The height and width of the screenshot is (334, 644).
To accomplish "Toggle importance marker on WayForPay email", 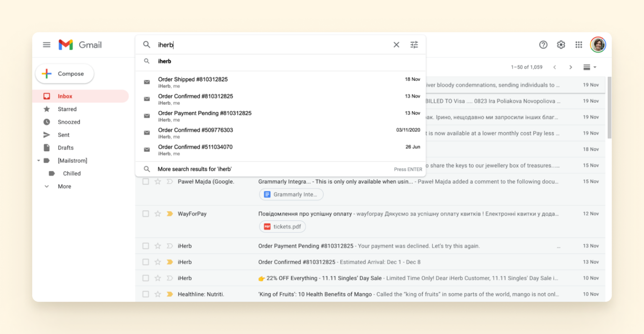I will [x=170, y=214].
